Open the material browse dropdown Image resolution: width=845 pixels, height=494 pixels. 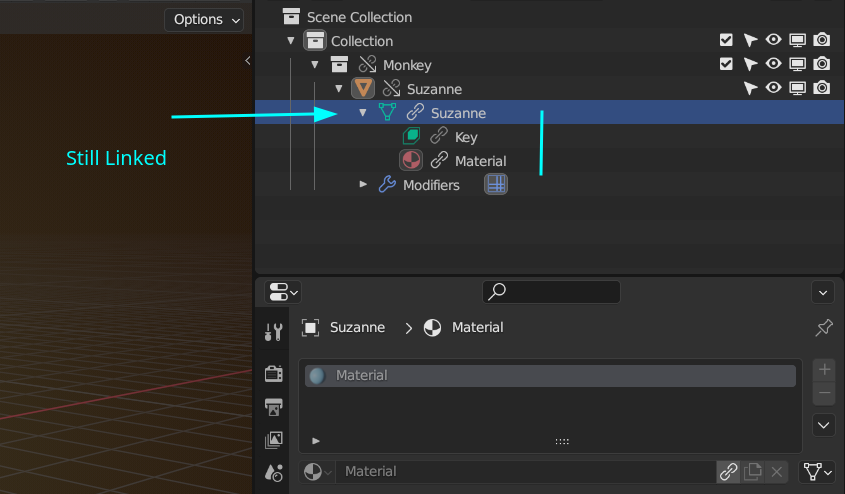click(318, 472)
